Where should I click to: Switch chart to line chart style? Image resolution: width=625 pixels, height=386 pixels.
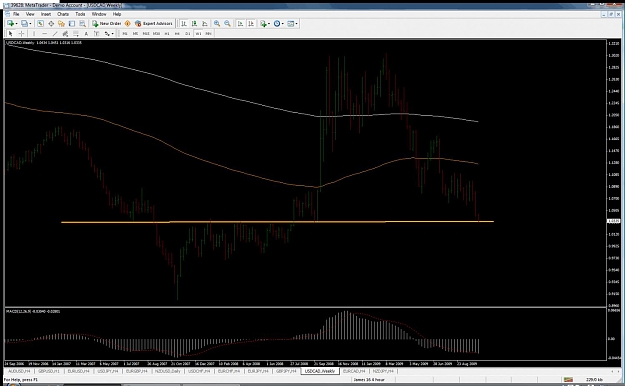[204, 24]
